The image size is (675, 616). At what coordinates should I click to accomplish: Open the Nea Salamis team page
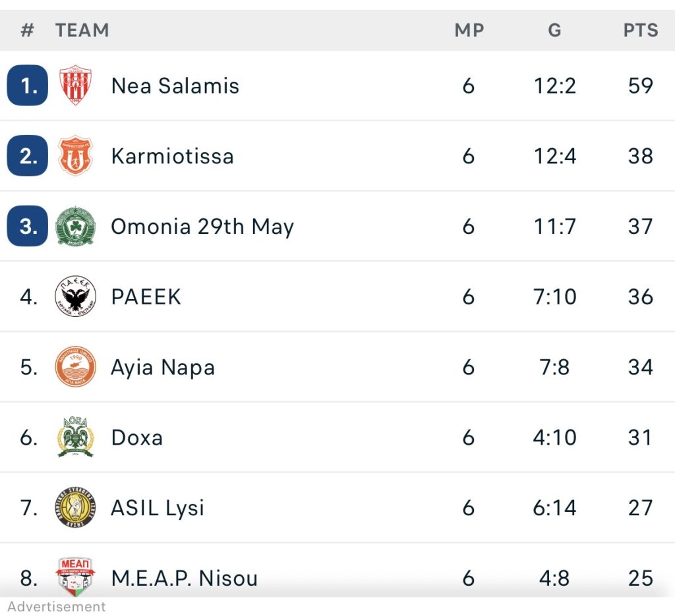(175, 86)
